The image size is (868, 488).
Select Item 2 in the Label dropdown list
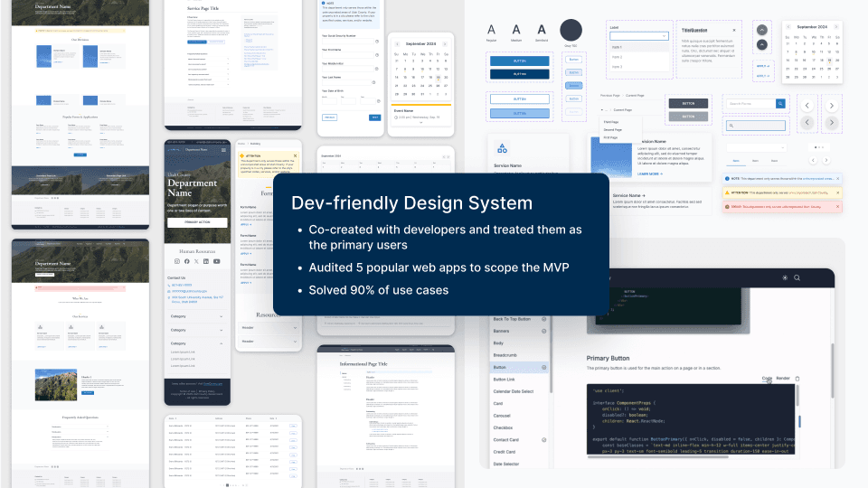639,57
